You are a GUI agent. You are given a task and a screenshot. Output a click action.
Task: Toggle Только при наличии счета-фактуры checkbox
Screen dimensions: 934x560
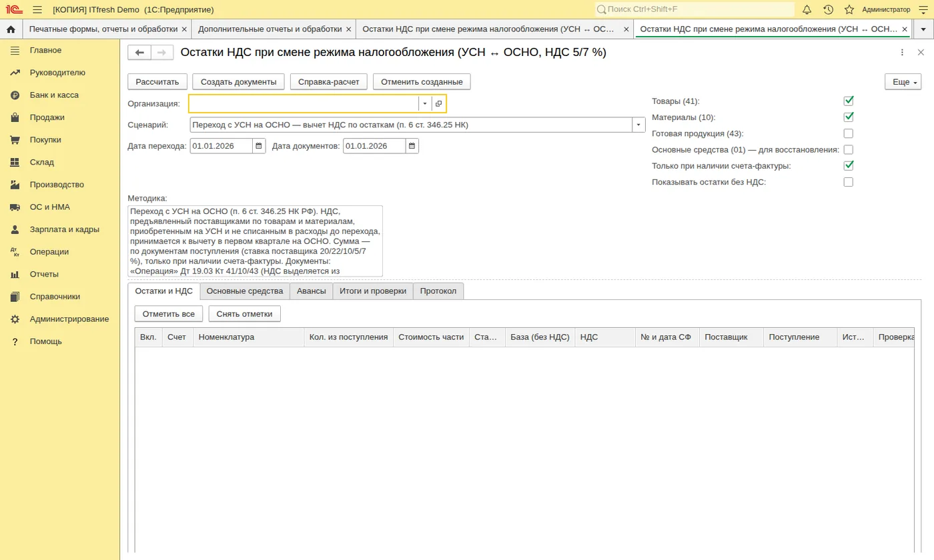pyautogui.click(x=849, y=165)
